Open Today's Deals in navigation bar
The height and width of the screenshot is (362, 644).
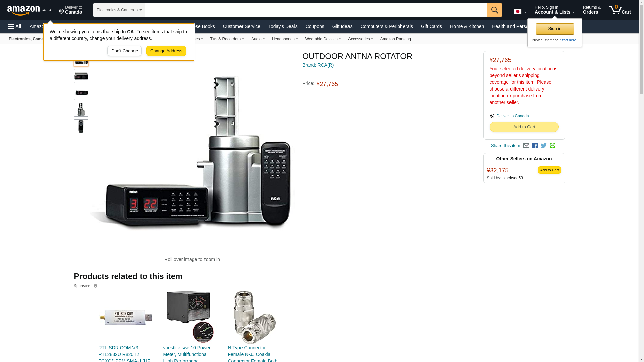(x=283, y=26)
